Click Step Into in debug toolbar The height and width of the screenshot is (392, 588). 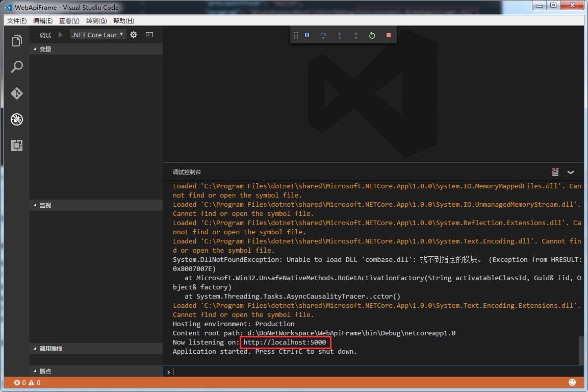[340, 35]
